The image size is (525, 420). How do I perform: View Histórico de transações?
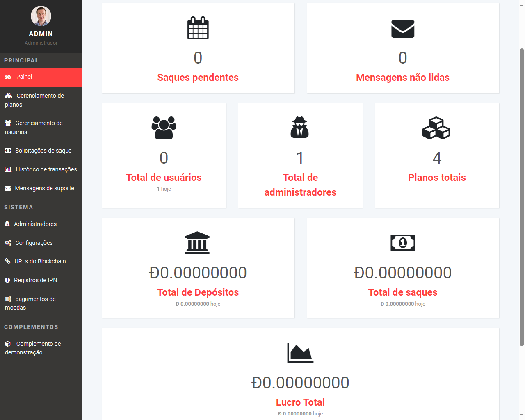pos(46,169)
